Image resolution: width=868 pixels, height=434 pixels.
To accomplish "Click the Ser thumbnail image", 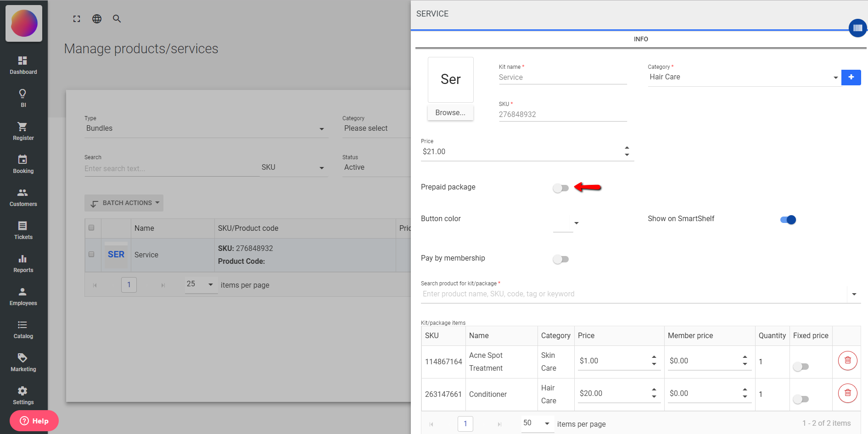I will [x=451, y=80].
